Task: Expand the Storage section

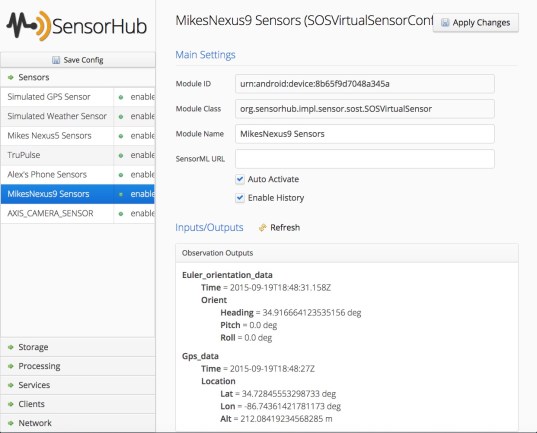Action: (x=78, y=347)
